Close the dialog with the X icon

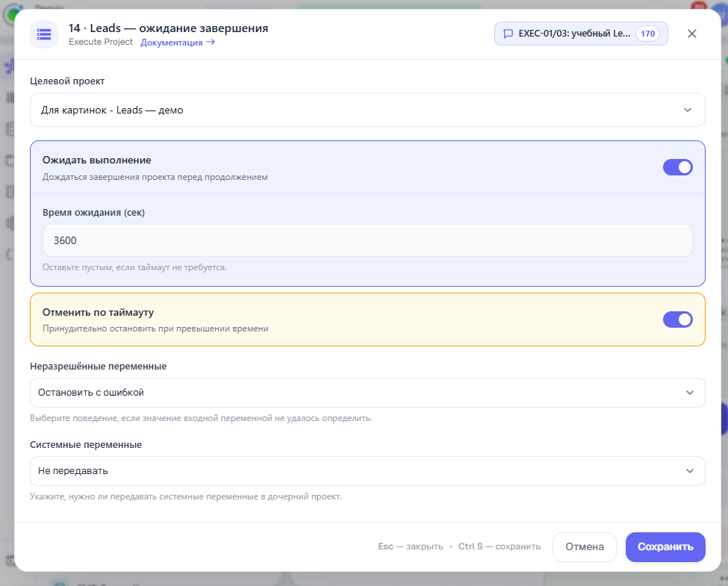(691, 34)
